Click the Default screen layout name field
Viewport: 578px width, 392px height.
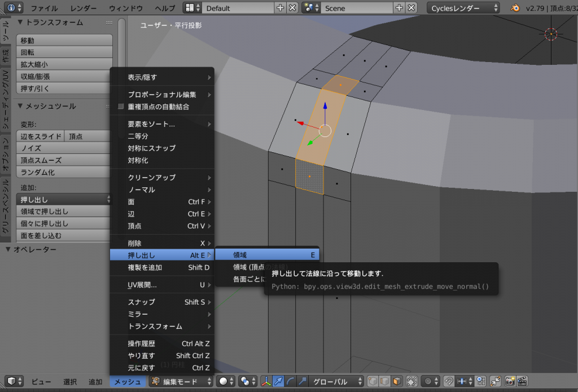(238, 8)
